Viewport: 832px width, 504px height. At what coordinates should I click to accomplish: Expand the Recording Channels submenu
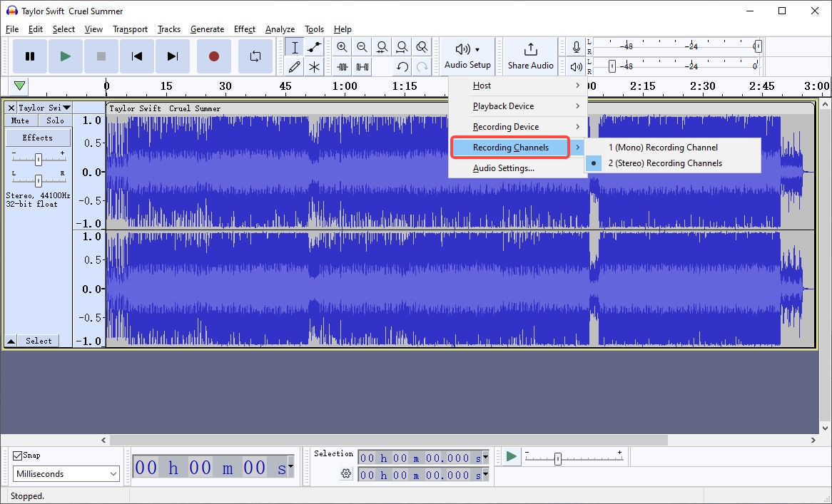518,148
